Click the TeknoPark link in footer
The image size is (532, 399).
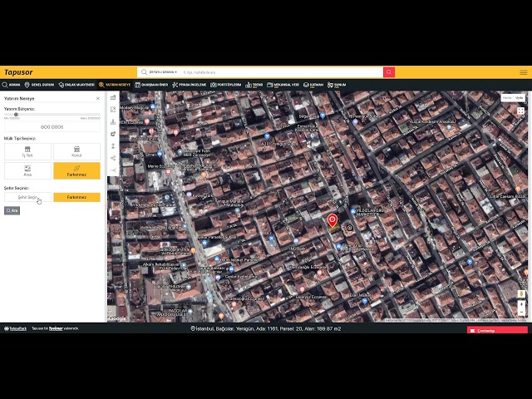pyautogui.click(x=15, y=328)
